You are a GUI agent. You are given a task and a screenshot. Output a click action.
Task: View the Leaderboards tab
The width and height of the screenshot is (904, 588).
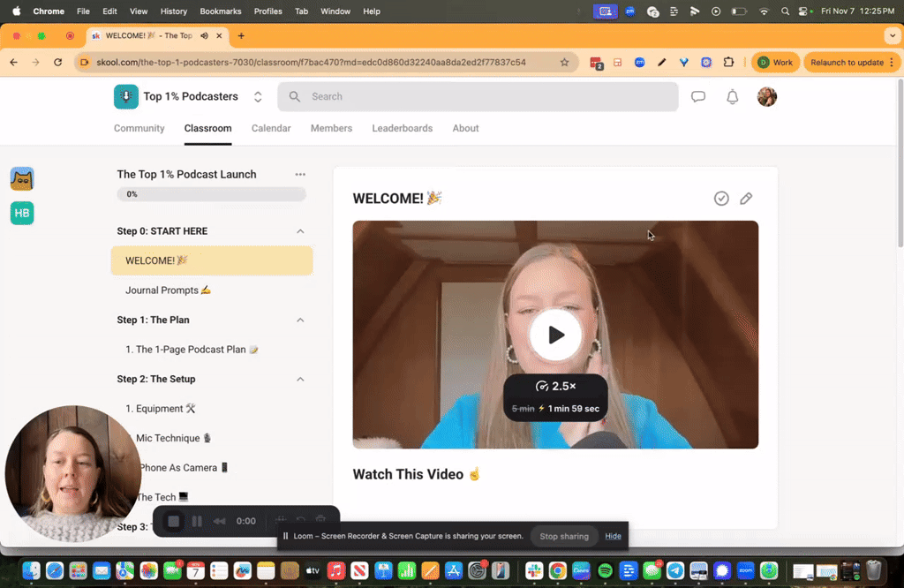(x=402, y=128)
